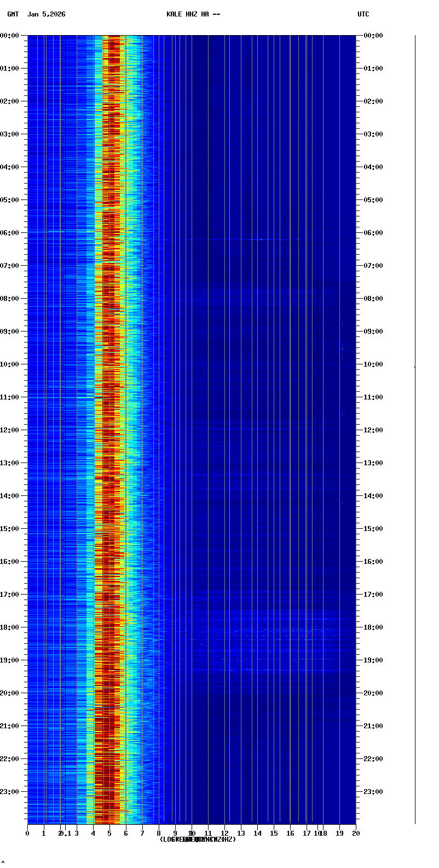Click the GMT label at top left
Screen dimensions: 439x868
tap(13, 14)
